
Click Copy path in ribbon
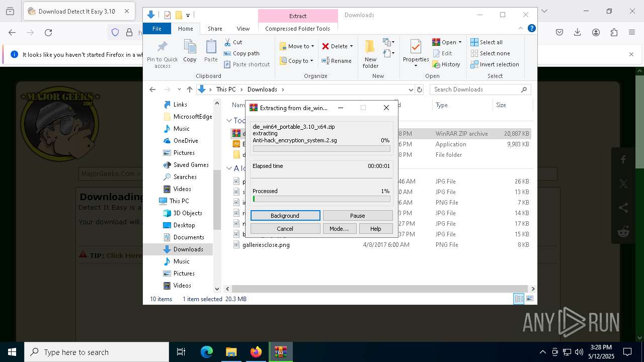pos(242,53)
